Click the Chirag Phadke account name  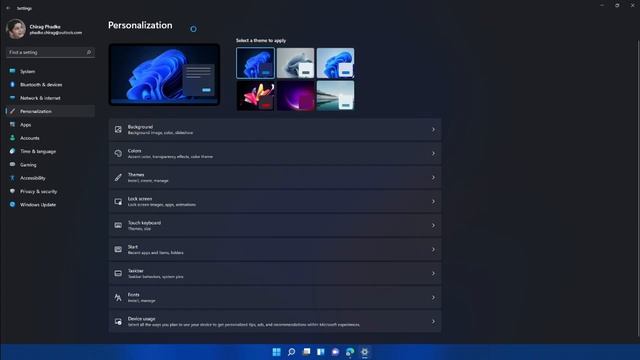(45, 27)
